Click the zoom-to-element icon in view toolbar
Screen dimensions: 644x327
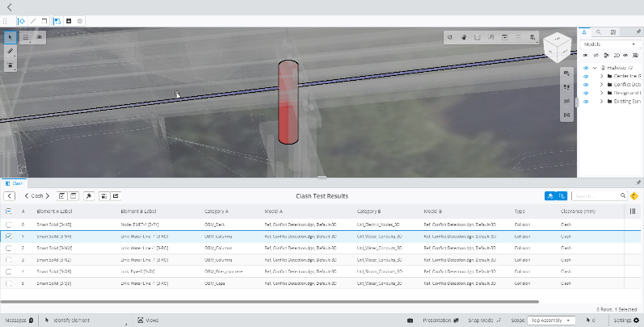[x=491, y=37]
